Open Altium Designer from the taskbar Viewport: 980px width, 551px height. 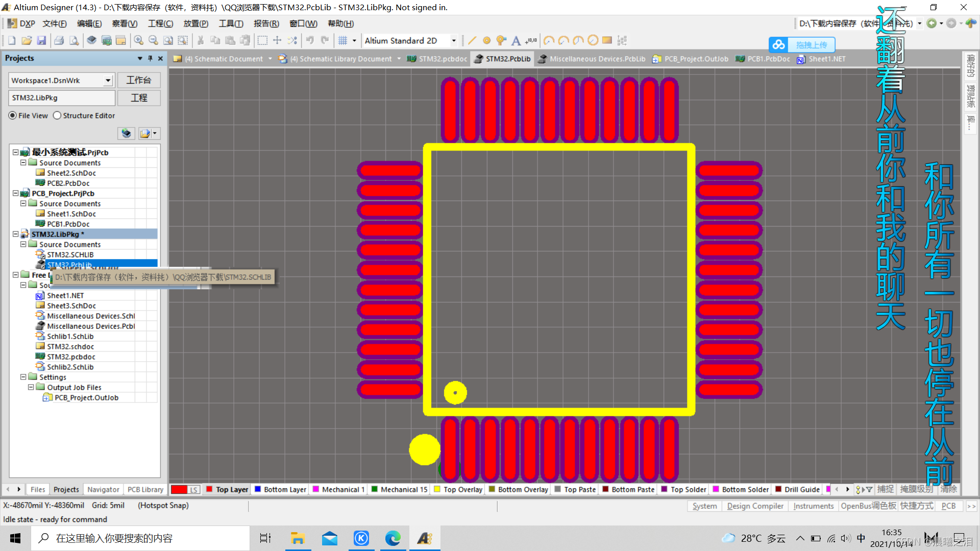(425, 538)
